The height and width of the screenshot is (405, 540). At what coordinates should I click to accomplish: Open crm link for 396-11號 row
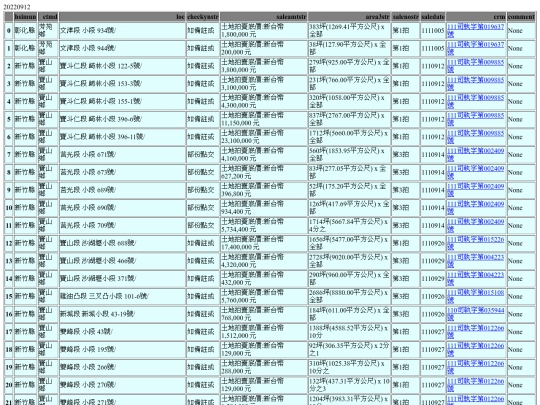click(475, 137)
